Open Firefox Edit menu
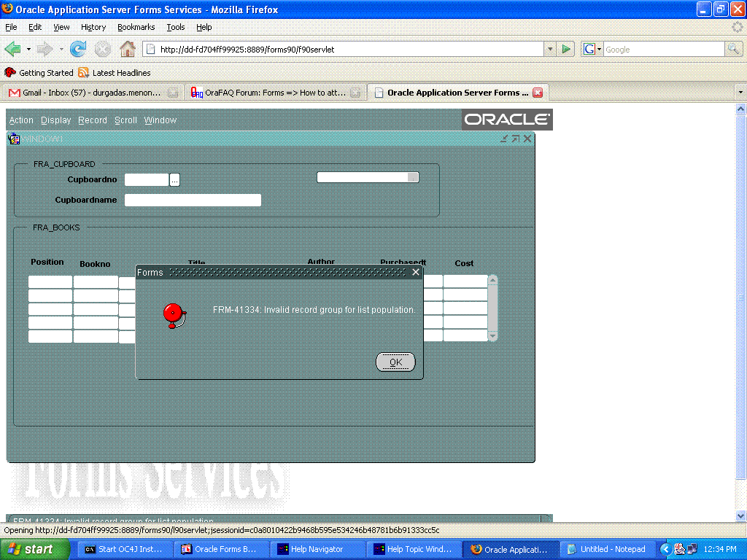 (x=35, y=27)
